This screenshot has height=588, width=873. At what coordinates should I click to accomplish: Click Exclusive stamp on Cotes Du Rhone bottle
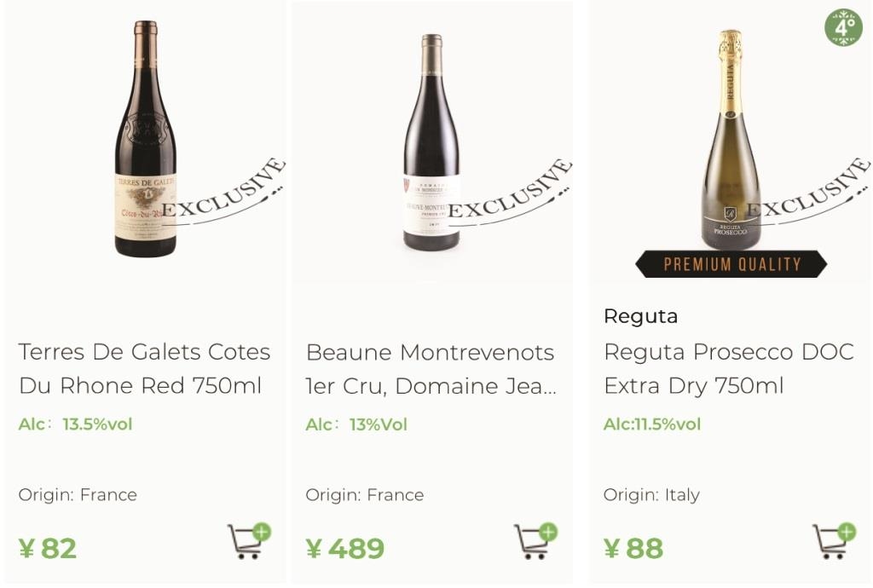[224, 192]
